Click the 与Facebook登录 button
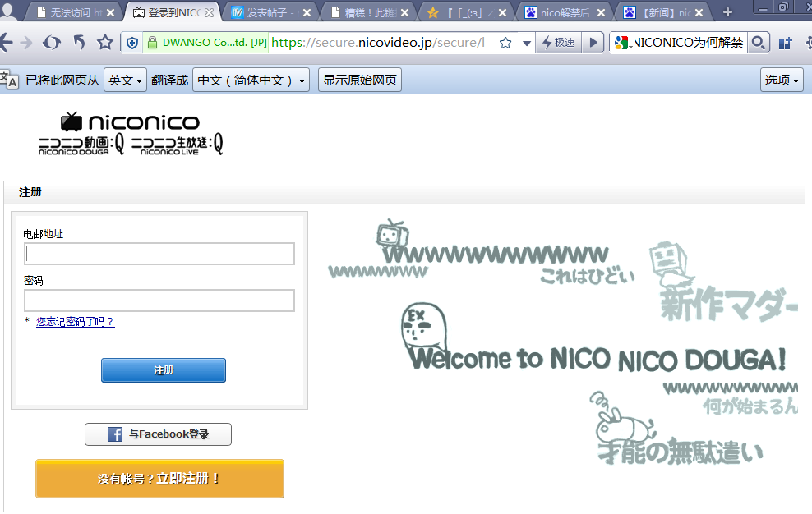This screenshot has height=514, width=812. tap(158, 434)
